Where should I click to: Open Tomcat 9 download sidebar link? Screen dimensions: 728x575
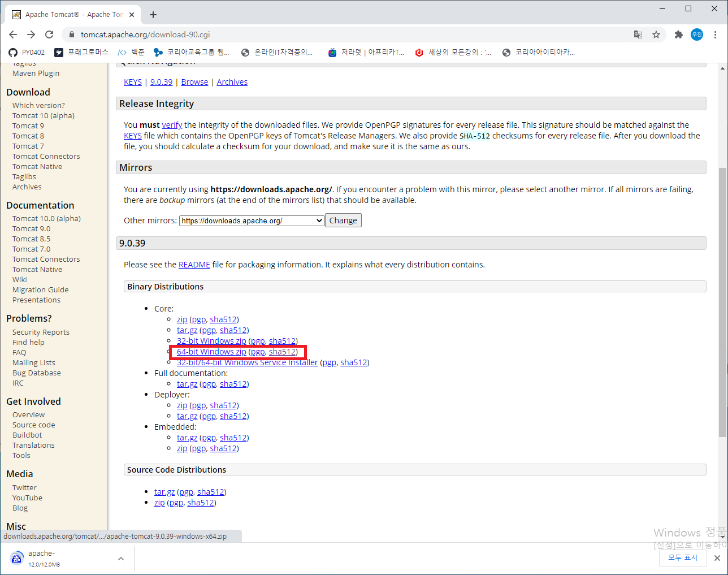pos(28,126)
